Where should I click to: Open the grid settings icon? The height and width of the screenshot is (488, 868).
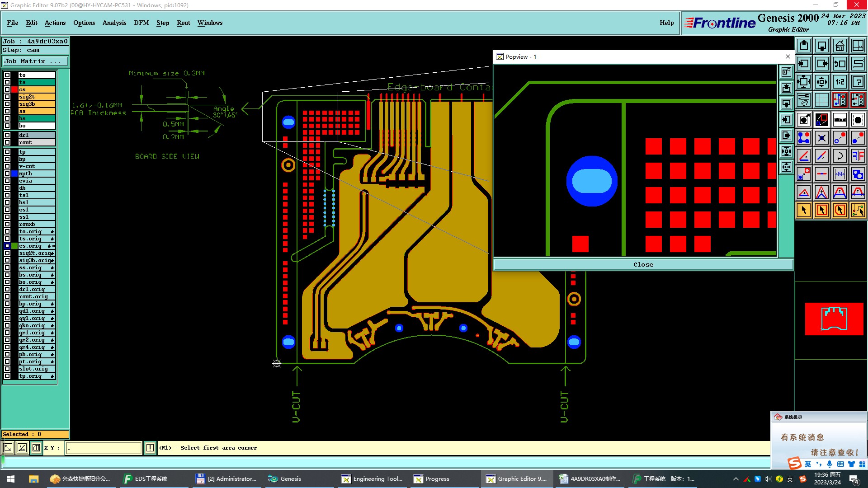click(821, 100)
